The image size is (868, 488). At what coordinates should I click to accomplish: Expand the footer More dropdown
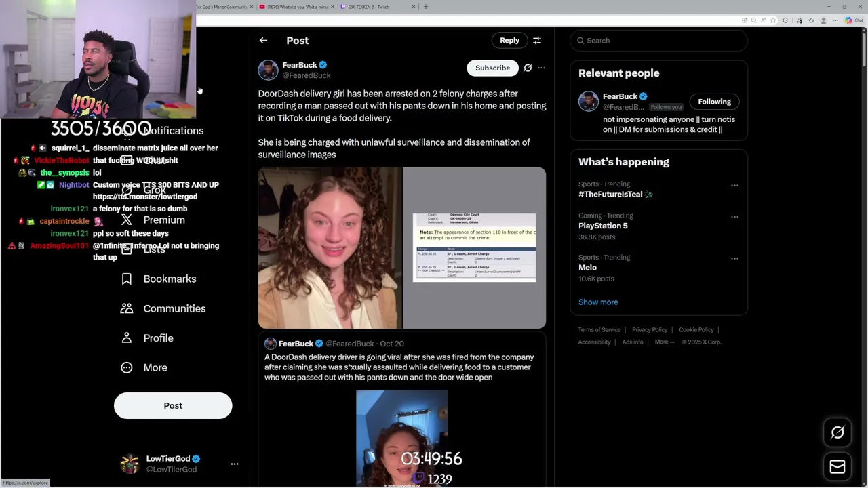point(665,342)
